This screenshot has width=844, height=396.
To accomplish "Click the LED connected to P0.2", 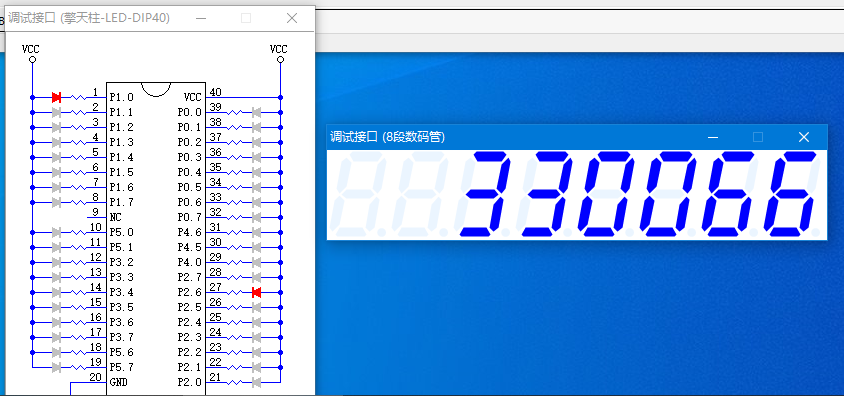I will point(256,143).
